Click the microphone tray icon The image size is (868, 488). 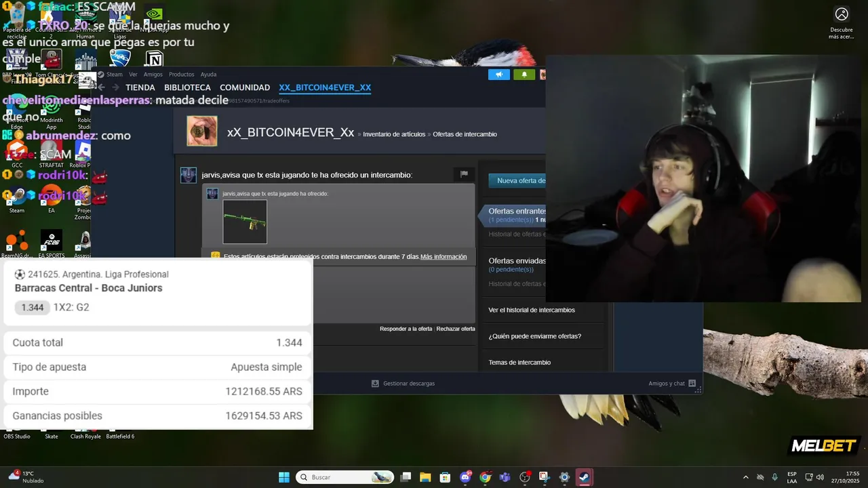(x=774, y=477)
